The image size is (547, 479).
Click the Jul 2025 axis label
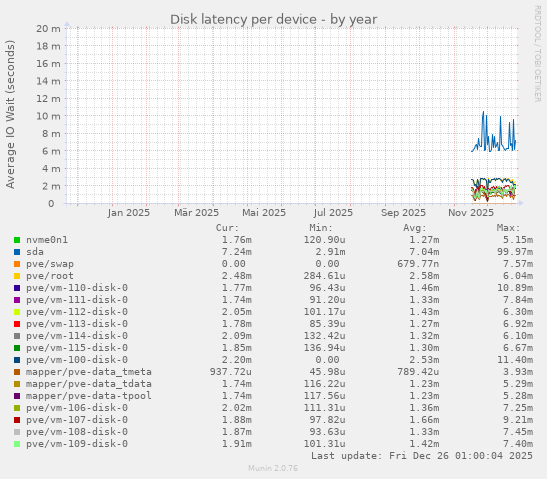[x=333, y=213]
